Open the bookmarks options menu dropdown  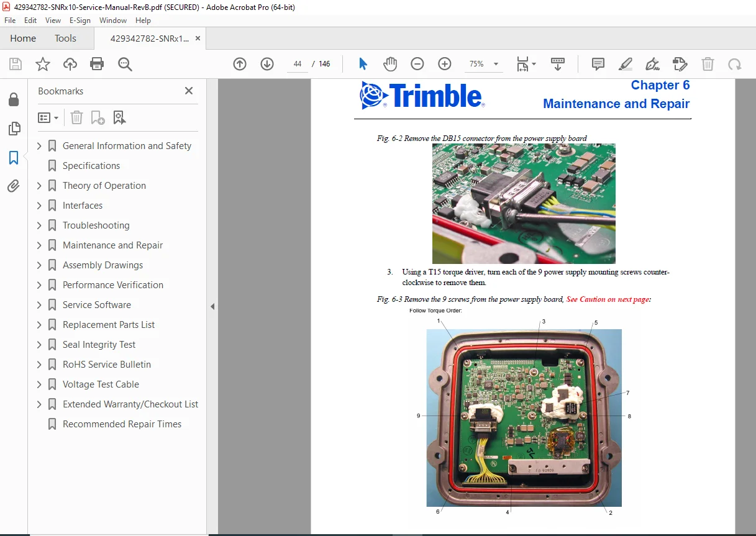[48, 117]
